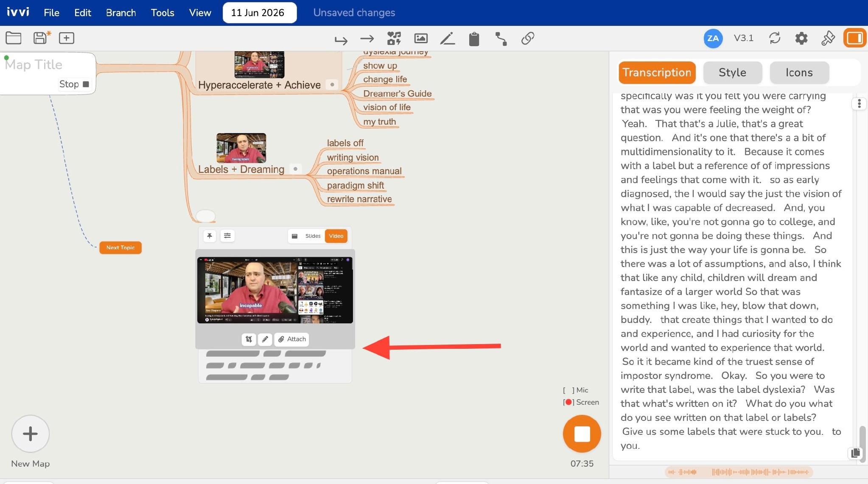Open the settings gear icon
Screen dimensions: 868x484
tap(801, 38)
